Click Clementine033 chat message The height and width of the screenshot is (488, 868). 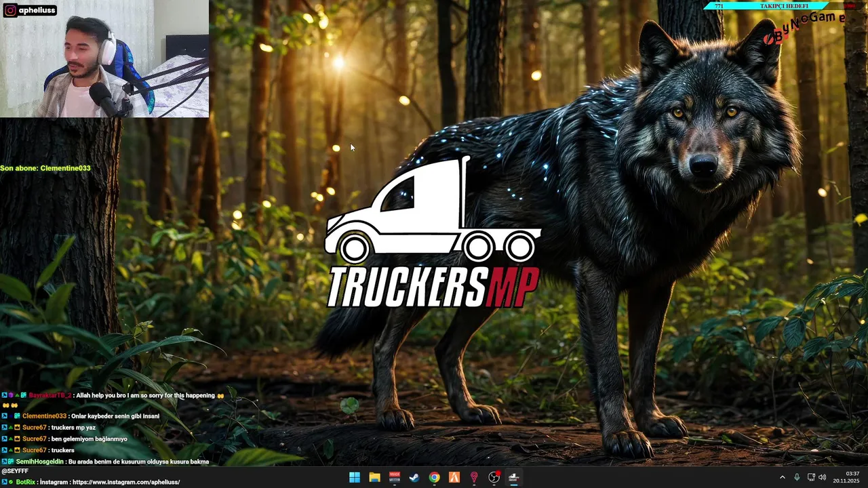point(81,416)
